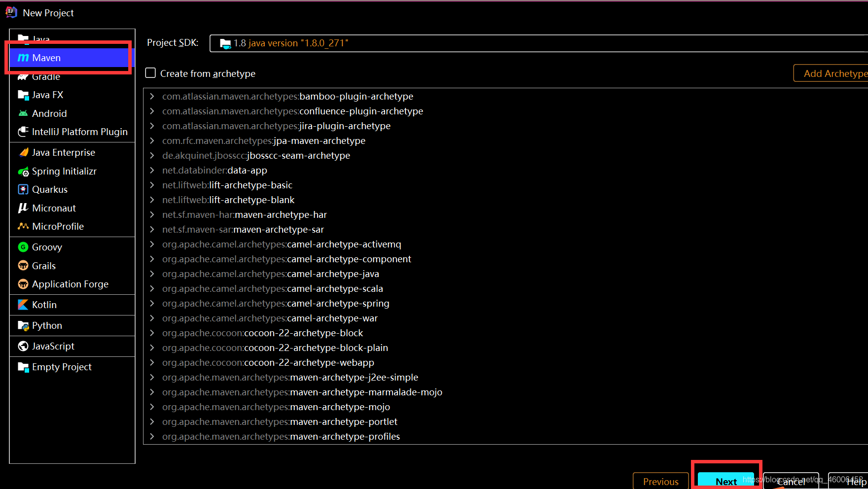Click the Micronaut mu icon

(23, 208)
